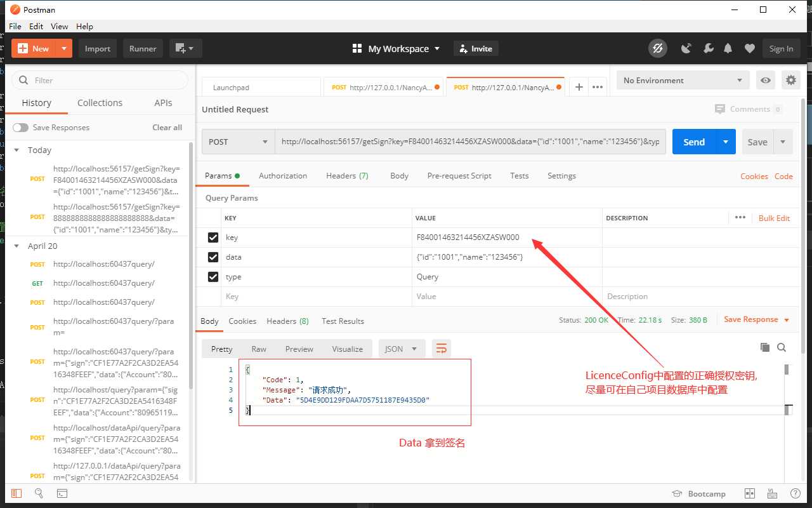The height and width of the screenshot is (508, 812).
Task: Click the Comments icon
Action: click(719, 109)
